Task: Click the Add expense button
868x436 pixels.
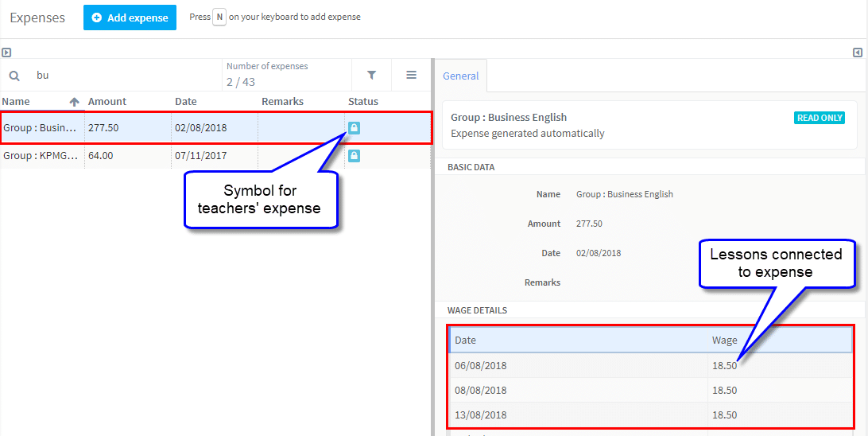Action: tap(130, 18)
